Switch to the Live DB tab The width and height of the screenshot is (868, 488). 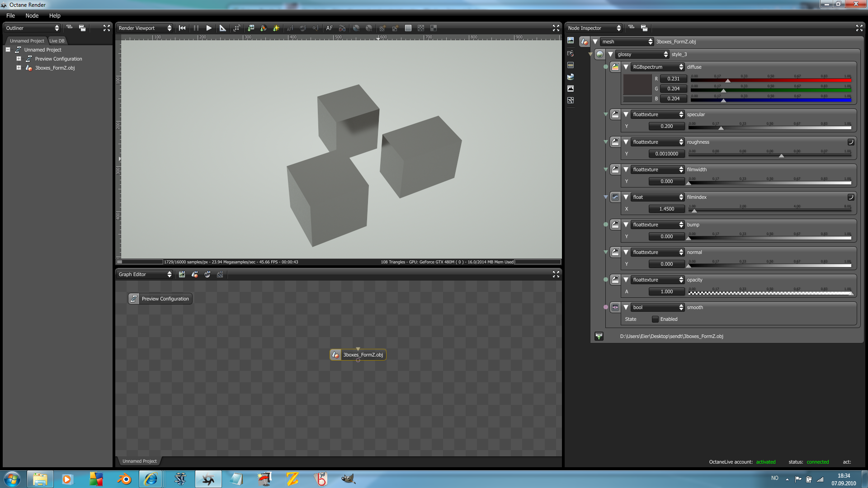click(x=57, y=41)
